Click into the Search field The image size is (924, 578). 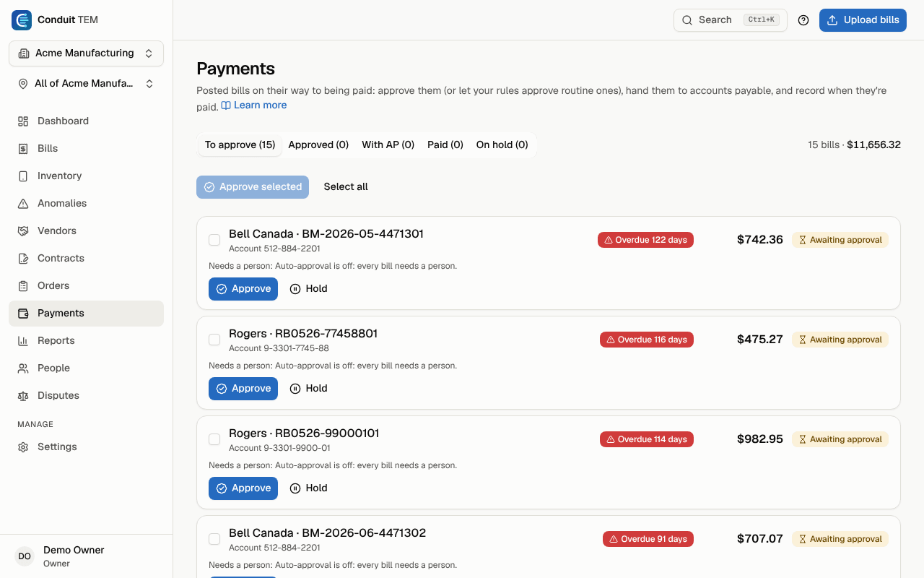[x=730, y=20]
